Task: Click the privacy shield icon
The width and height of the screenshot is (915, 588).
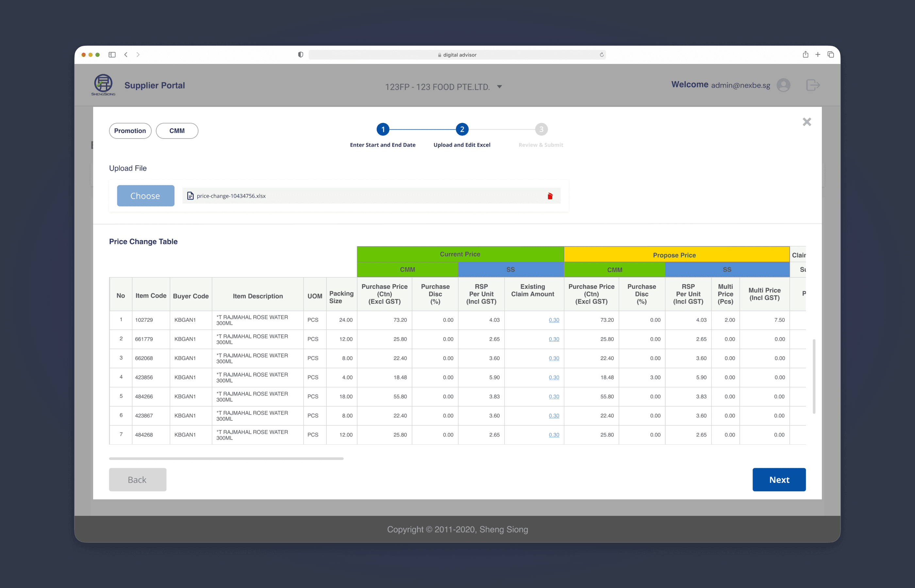Action: click(x=301, y=55)
